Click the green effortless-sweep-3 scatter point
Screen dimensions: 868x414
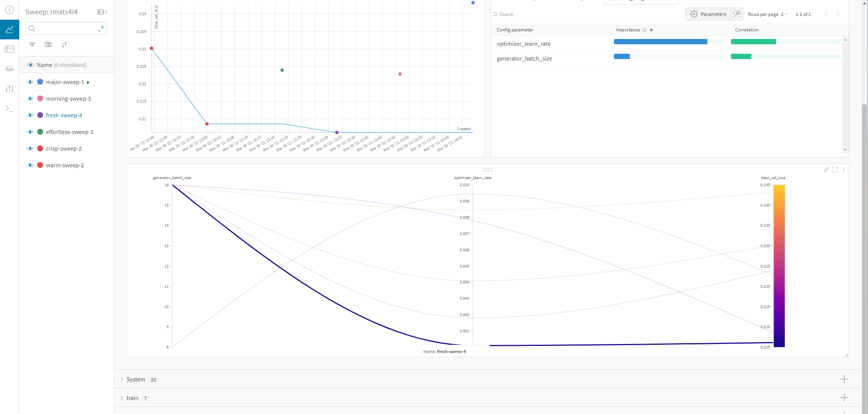click(282, 70)
